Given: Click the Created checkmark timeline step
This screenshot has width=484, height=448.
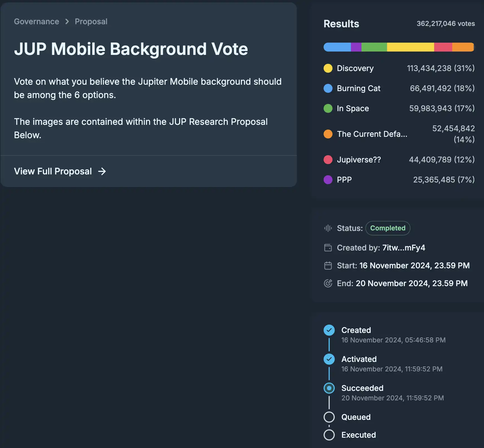Looking at the screenshot, I should click(329, 330).
